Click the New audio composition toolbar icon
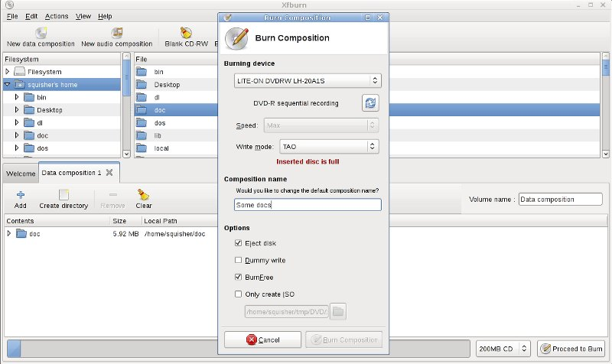The image size is (612, 364). pos(117,33)
